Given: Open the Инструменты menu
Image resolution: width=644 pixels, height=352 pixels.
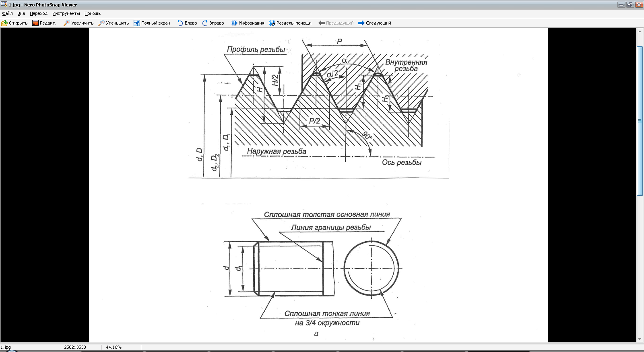Looking at the screenshot, I should click(66, 13).
